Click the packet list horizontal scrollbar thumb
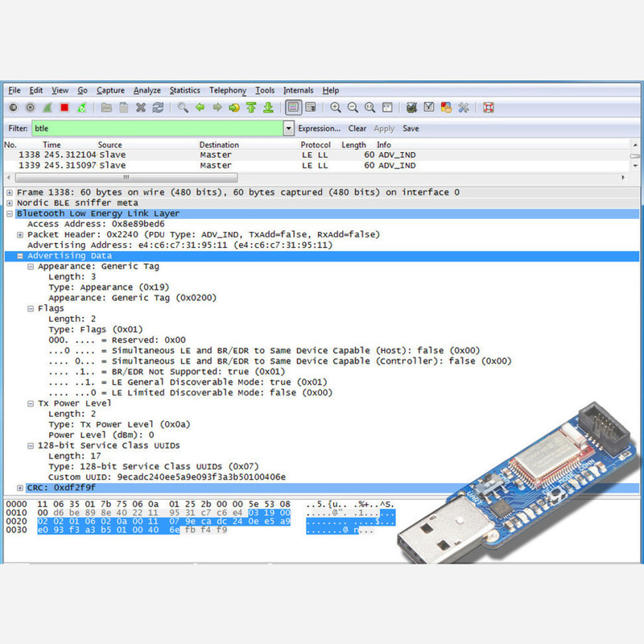644x644 pixels. [x=126, y=177]
